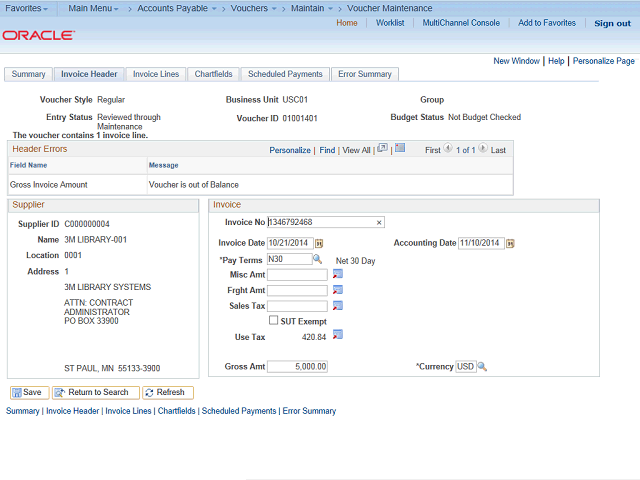This screenshot has width=640, height=480.
Task: Click the Accounting Date input field
Action: [x=481, y=243]
